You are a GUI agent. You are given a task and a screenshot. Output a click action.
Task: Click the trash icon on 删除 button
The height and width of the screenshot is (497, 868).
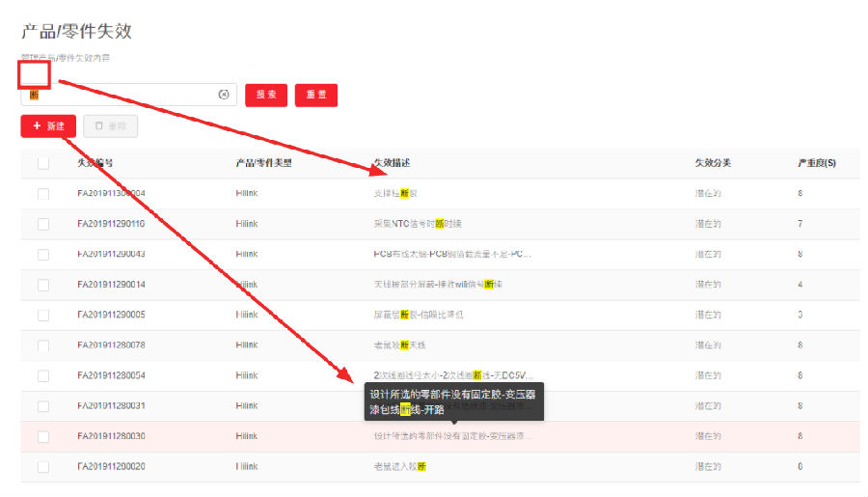98,126
